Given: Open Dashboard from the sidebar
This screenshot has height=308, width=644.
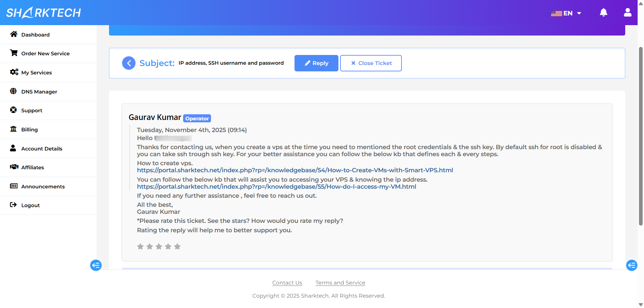Looking at the screenshot, I should point(48,35).
